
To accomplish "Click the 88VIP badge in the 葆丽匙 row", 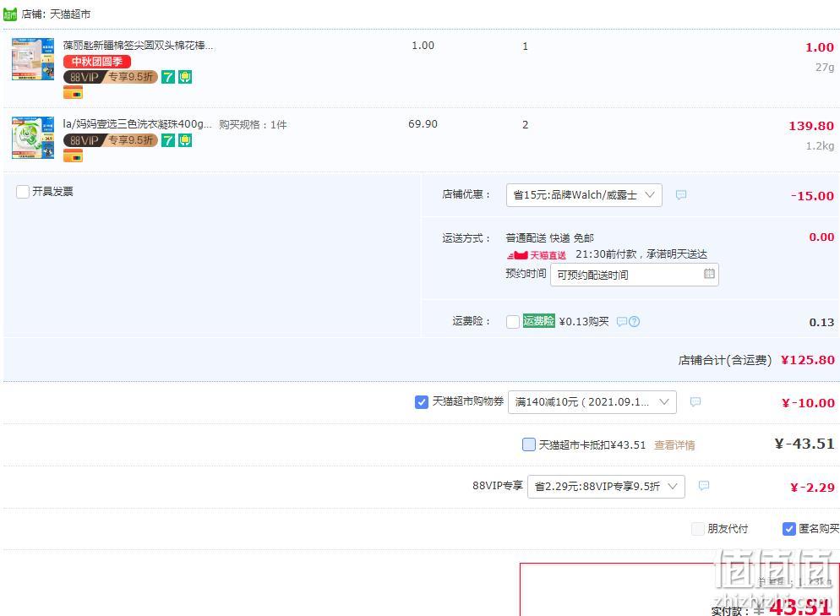I will [111, 77].
